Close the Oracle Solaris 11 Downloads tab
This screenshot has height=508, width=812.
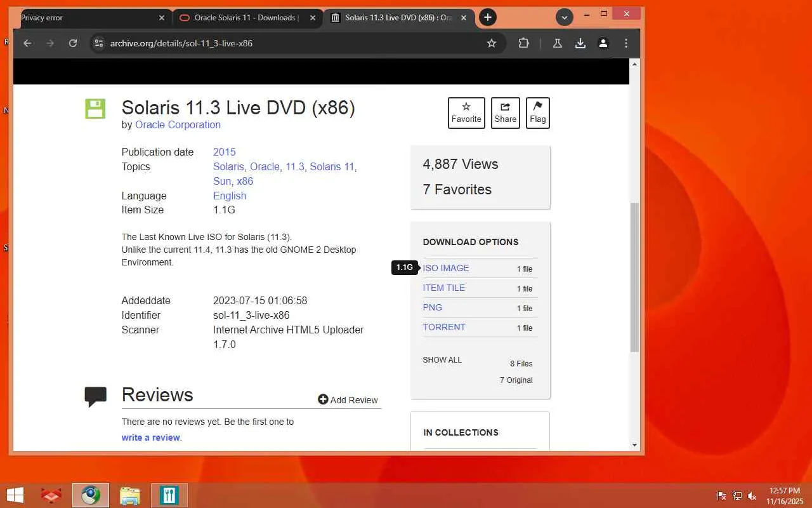click(x=313, y=18)
